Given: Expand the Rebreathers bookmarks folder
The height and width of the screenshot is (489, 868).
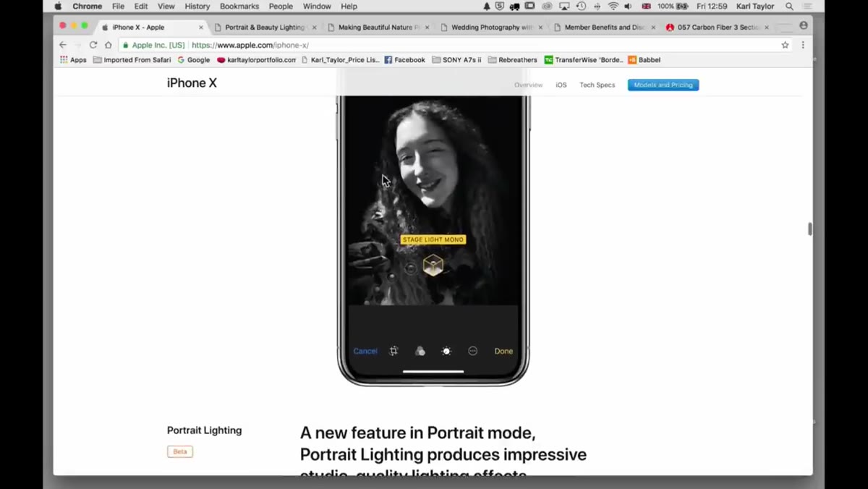Looking at the screenshot, I should (513, 60).
